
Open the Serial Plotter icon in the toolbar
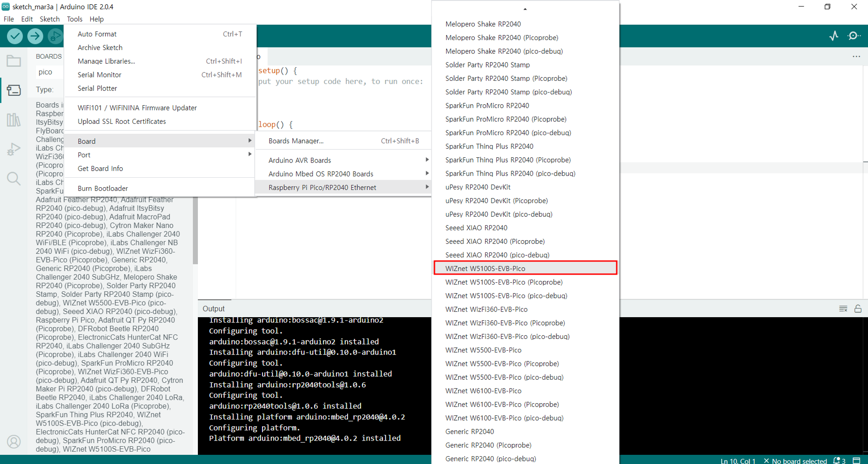point(834,36)
